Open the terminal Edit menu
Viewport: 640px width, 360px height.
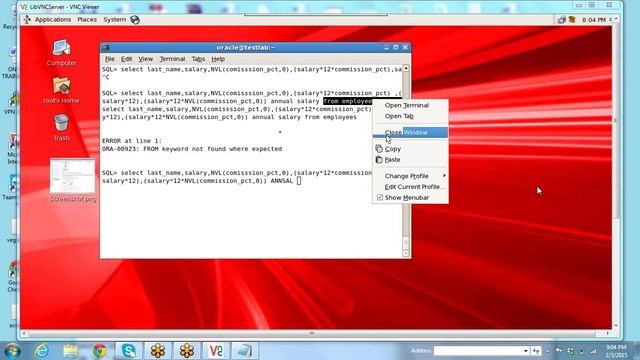126,59
